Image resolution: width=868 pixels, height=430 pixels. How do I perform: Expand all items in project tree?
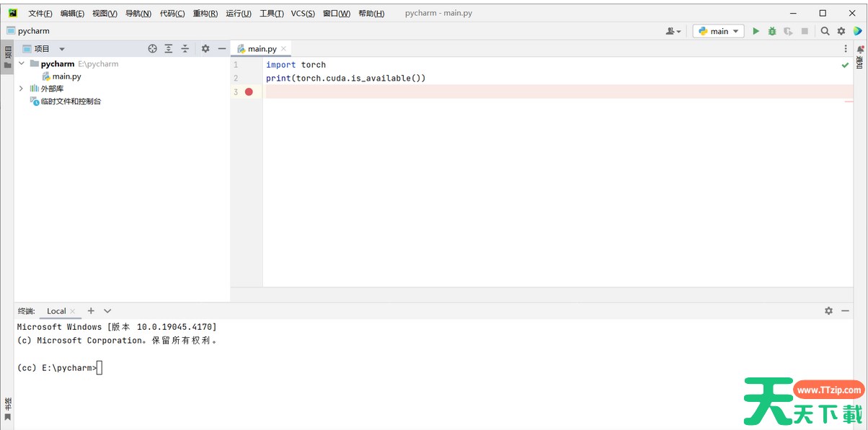pyautogui.click(x=169, y=48)
